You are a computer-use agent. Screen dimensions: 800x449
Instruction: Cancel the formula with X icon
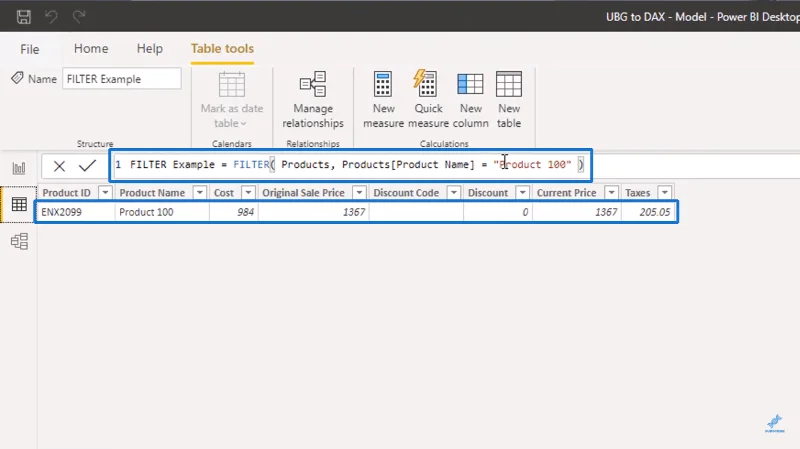(x=59, y=166)
